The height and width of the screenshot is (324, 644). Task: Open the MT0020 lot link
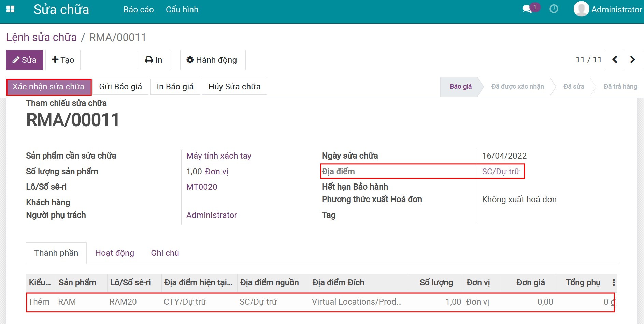pos(202,187)
